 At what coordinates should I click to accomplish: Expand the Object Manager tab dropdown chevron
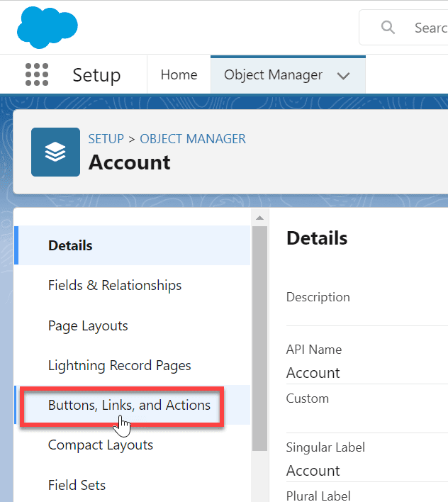coord(343,76)
